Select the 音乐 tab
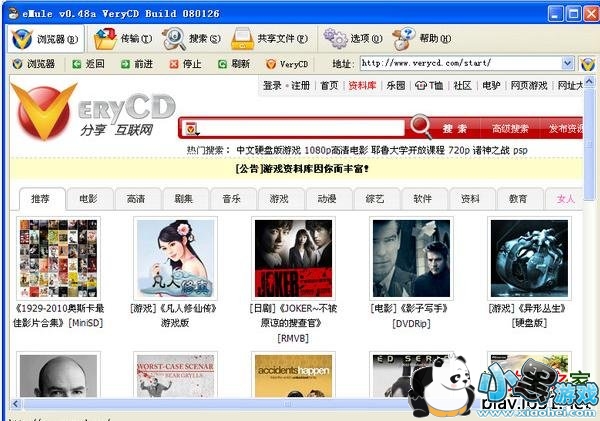The image size is (600, 421). [232, 199]
